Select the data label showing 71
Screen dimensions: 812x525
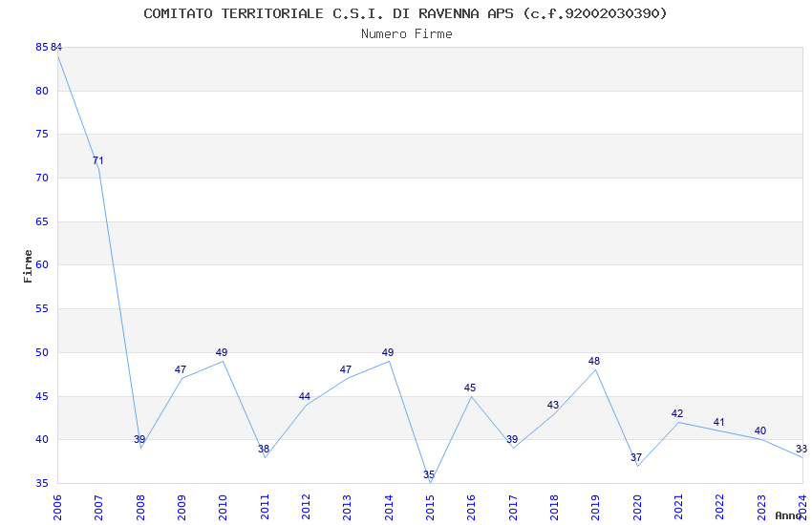point(98,161)
